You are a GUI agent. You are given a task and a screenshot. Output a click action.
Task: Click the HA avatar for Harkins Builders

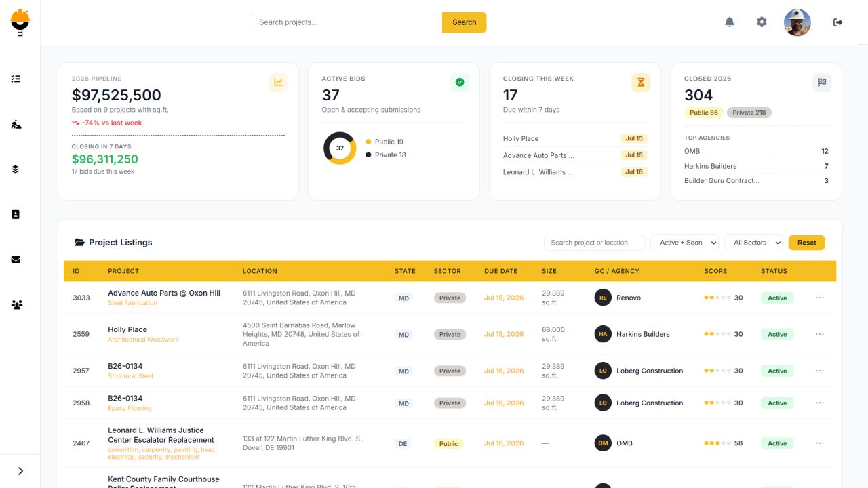(x=603, y=334)
